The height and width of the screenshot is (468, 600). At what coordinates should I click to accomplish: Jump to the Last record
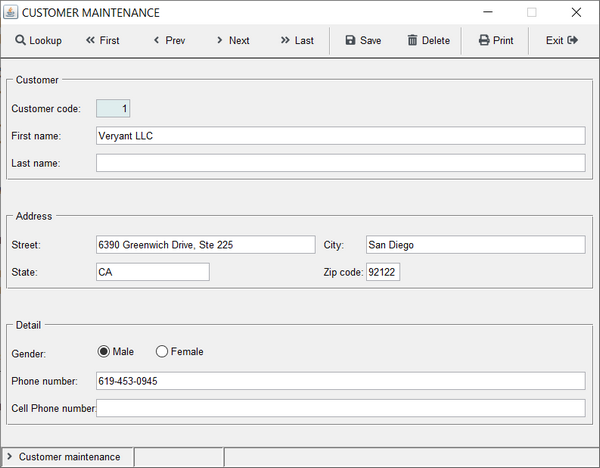(297, 41)
